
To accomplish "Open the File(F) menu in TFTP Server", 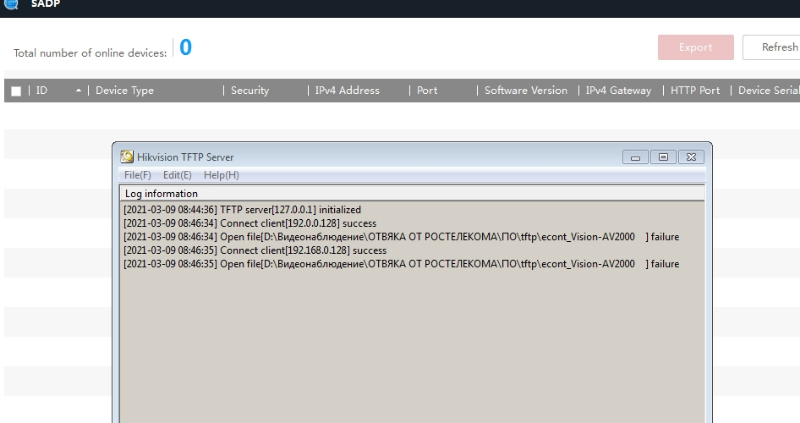I will coord(138,175).
